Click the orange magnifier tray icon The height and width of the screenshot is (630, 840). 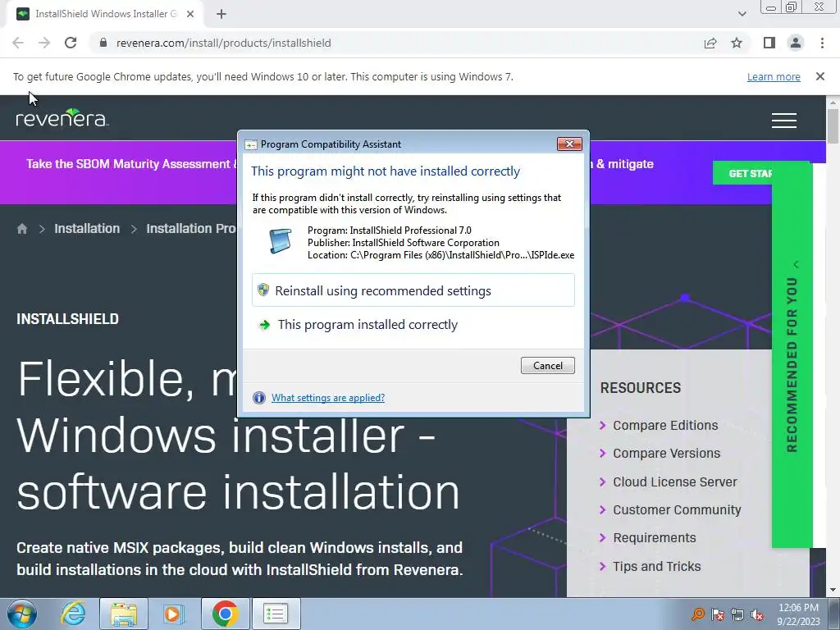698,614
